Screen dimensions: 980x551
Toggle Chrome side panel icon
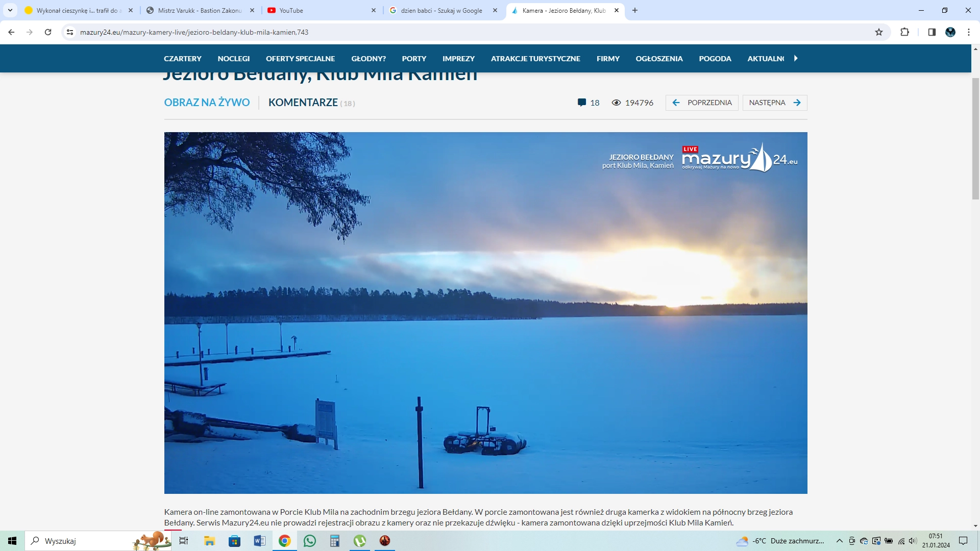(x=932, y=32)
